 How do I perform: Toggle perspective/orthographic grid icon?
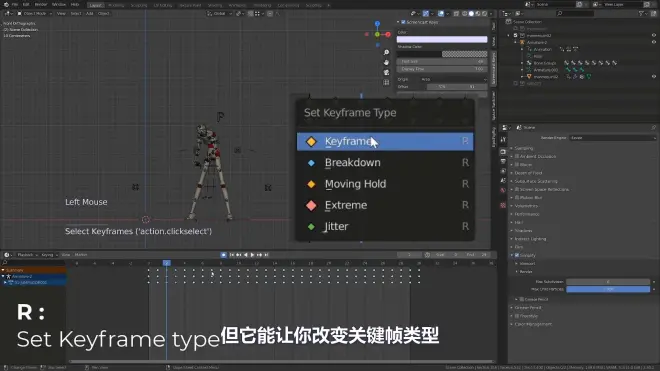(386, 83)
